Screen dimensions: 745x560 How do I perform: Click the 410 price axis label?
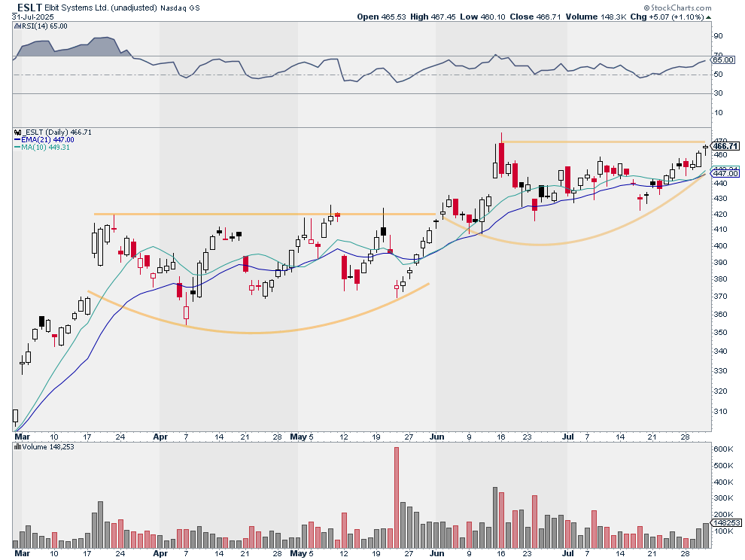(x=720, y=230)
